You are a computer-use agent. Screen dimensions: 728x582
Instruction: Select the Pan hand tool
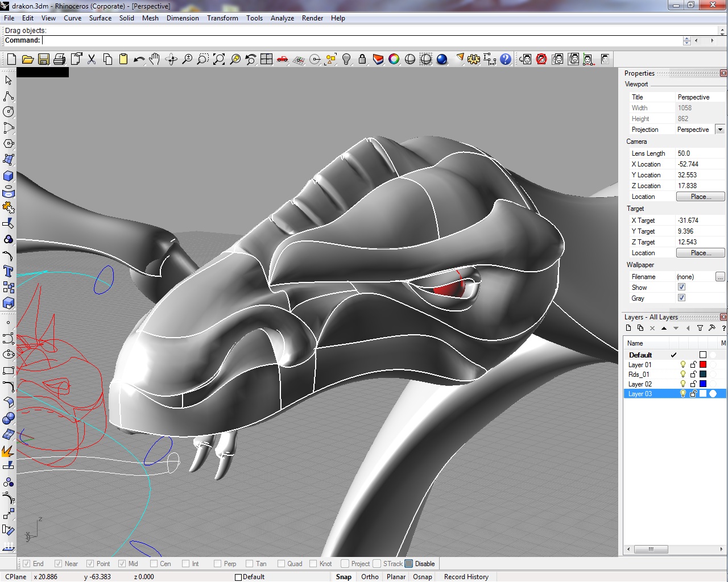[x=155, y=59]
